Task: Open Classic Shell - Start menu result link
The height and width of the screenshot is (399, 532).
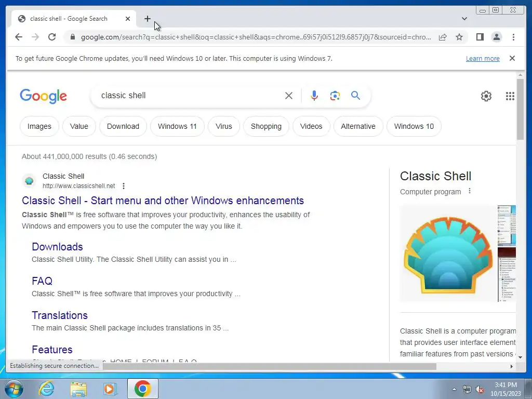Action: click(x=163, y=201)
